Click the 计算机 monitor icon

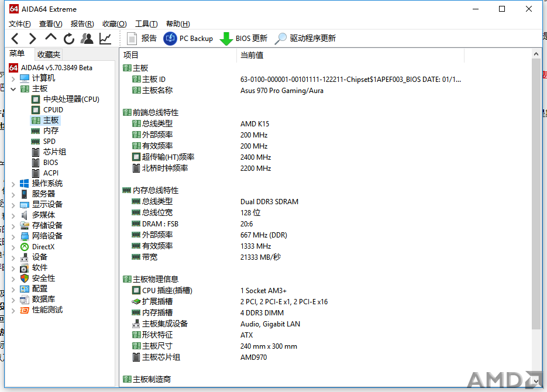pyautogui.click(x=25, y=78)
